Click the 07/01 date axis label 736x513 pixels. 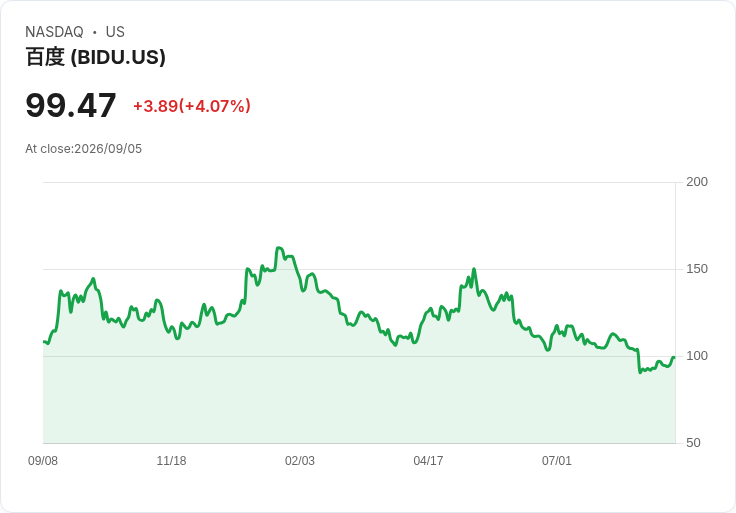[x=557, y=461]
